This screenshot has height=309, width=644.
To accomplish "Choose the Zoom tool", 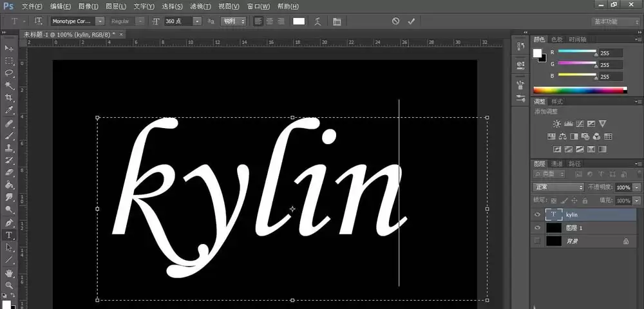I will pyautogui.click(x=9, y=285).
